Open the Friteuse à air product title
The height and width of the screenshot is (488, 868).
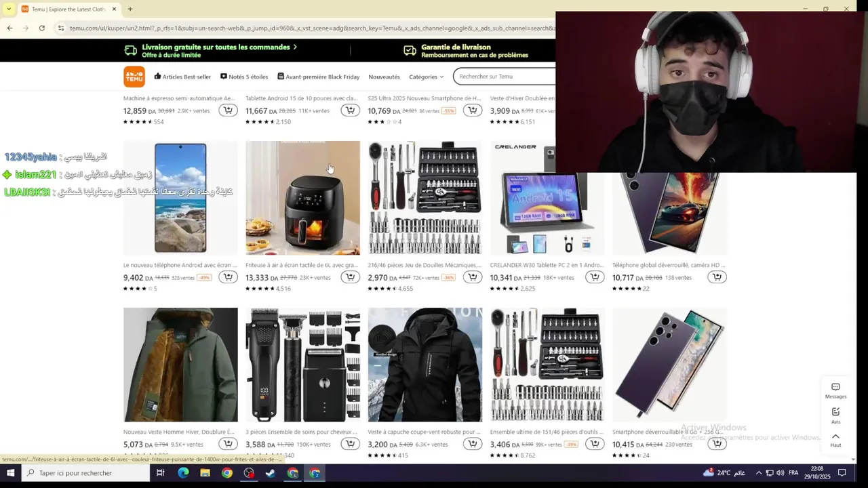click(x=302, y=265)
